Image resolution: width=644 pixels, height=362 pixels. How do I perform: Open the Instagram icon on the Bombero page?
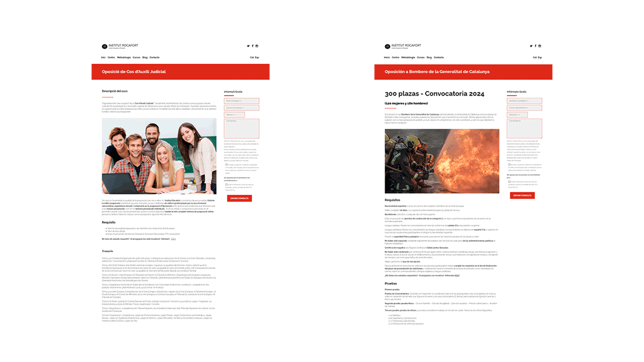point(540,46)
